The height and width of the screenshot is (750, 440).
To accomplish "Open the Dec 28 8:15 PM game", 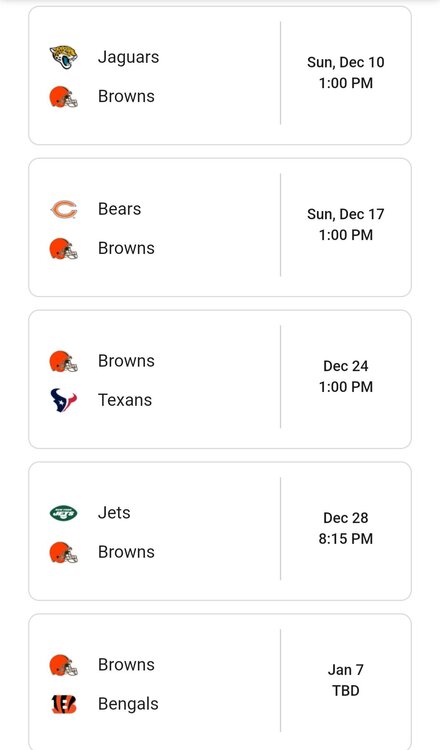I will [220, 531].
